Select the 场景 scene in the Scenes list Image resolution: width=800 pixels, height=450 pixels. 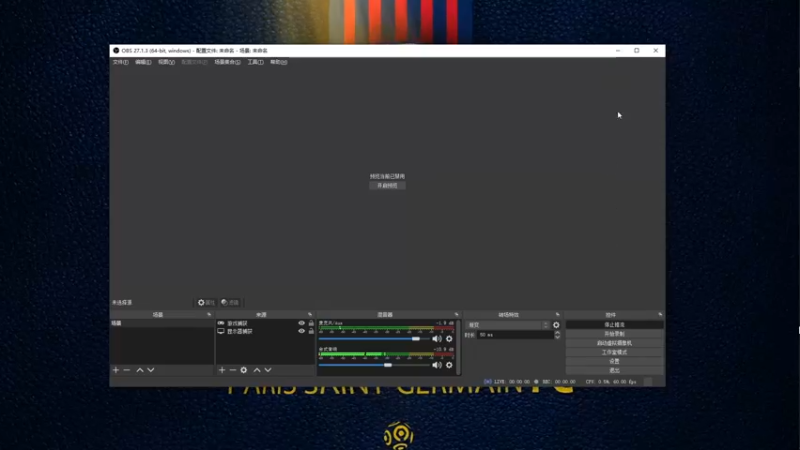coord(162,323)
